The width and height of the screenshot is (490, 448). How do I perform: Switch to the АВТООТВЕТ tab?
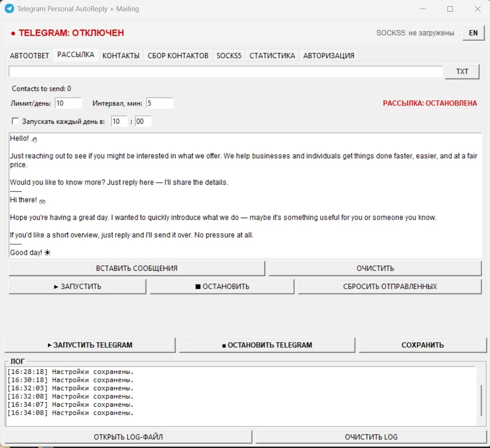30,56
